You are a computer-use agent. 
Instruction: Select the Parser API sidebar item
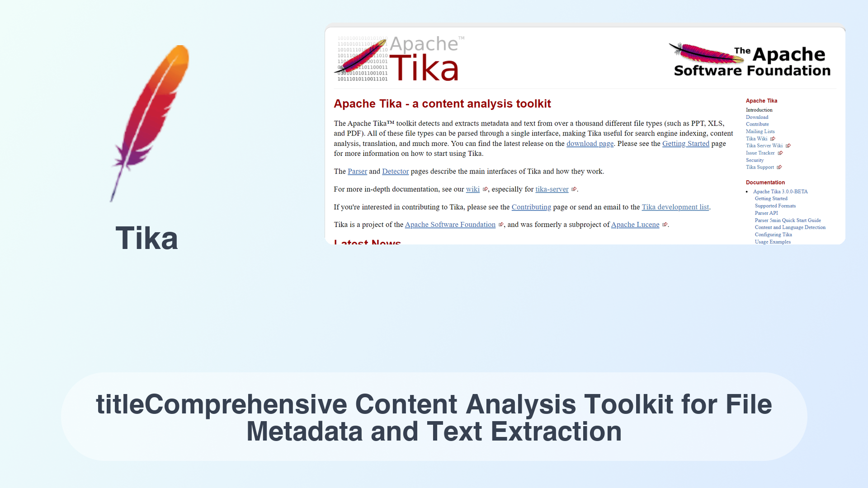tap(766, 213)
